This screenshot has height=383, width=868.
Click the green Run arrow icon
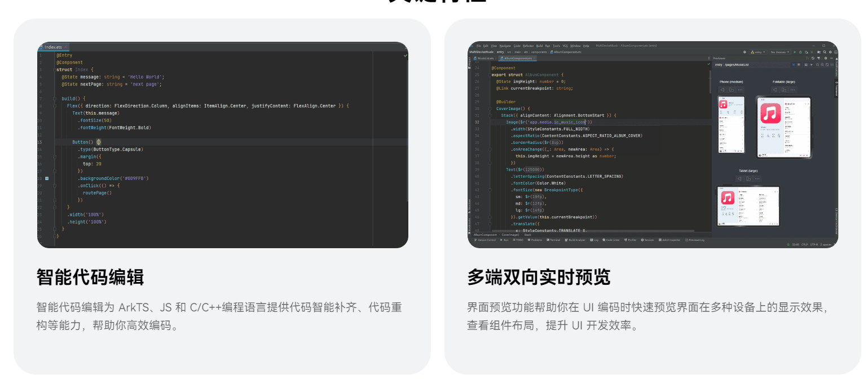795,52
